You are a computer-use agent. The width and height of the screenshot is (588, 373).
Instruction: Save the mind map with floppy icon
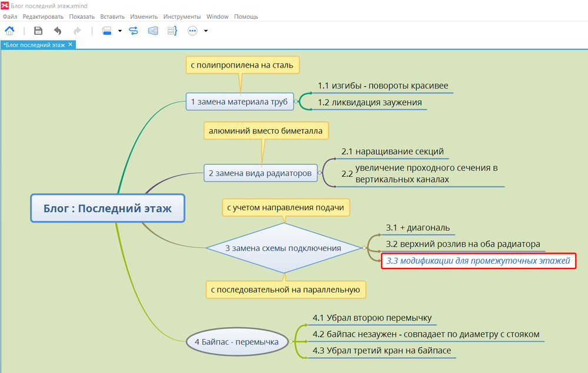(x=38, y=31)
